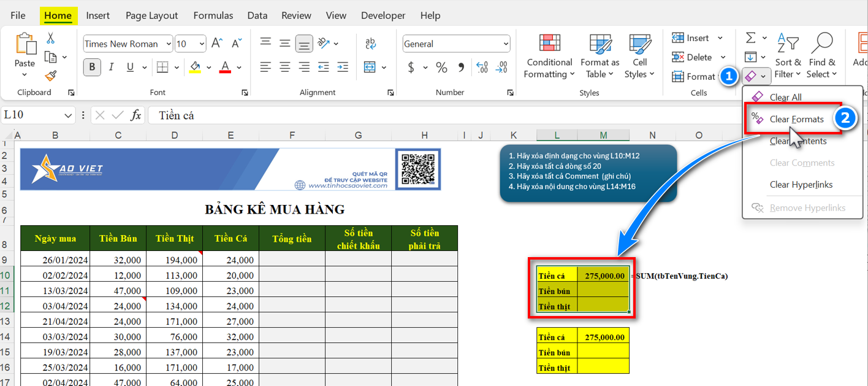868x386 pixels.
Task: Click the Cut scissors icon
Action: (x=50, y=38)
